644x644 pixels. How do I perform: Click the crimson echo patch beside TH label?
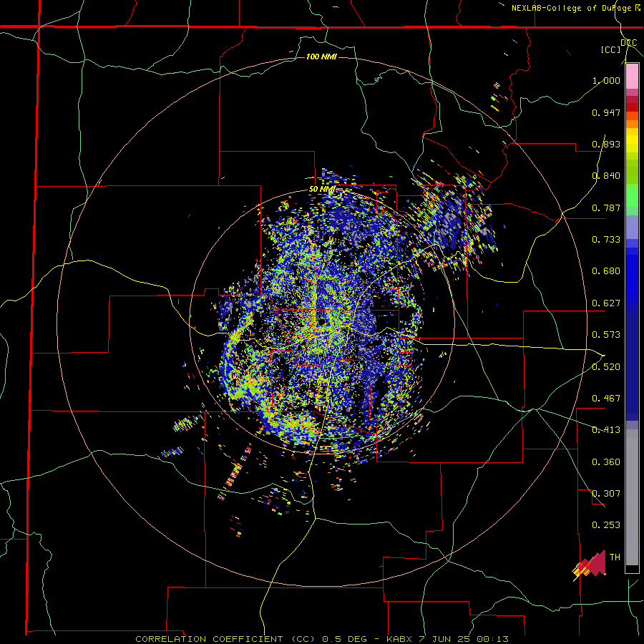click(590, 565)
